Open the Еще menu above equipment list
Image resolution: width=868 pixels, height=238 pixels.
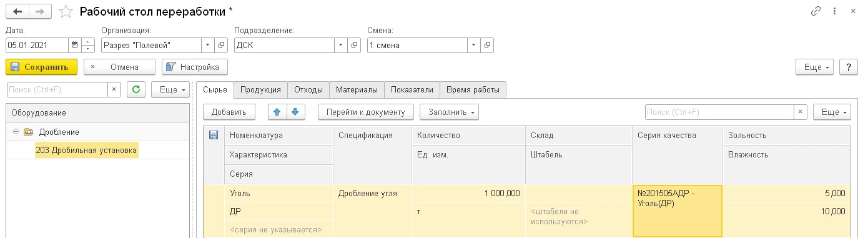coord(170,90)
